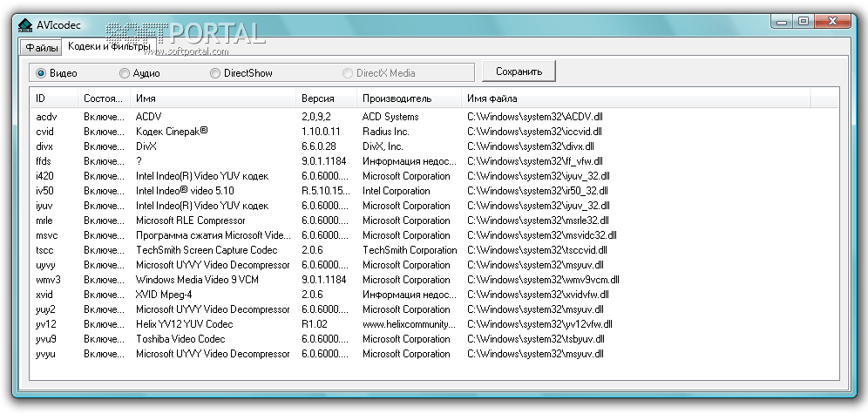Click the name Кодек Cinepak
Screen dimensions: 868x414
172,132
